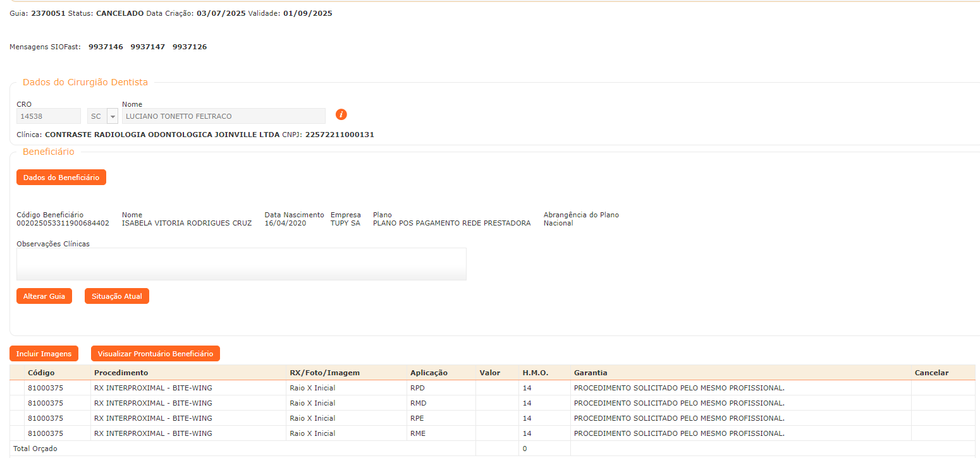Click the Incluir Imagens button
The image size is (980, 458).
[44, 354]
